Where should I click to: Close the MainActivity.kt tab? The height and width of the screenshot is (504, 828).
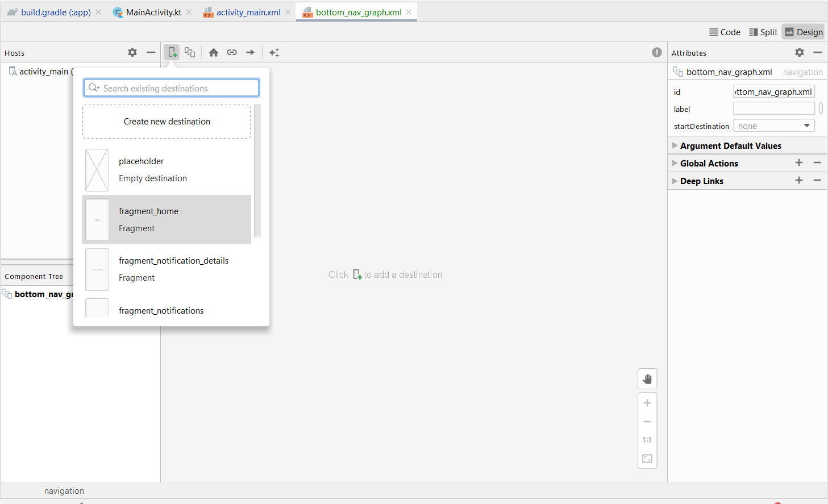(x=189, y=12)
